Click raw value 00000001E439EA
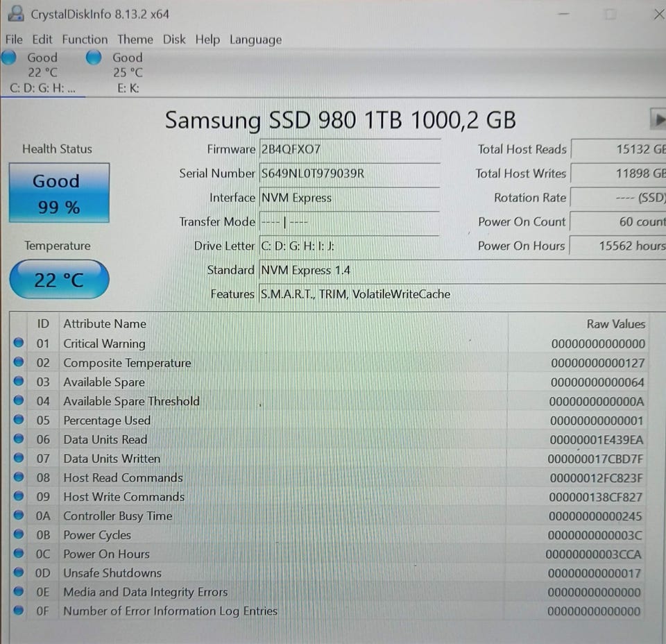The width and height of the screenshot is (666, 644). pyautogui.click(x=597, y=440)
